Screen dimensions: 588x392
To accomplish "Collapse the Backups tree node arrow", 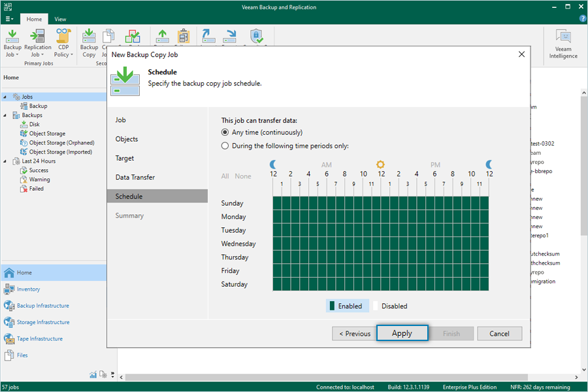I will [5, 115].
